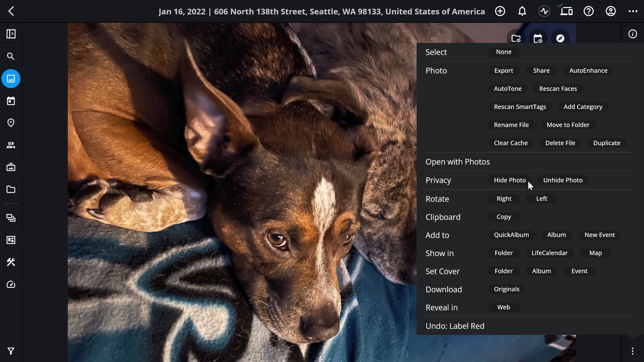Click Rescan SmartTags
This screenshot has height=362, width=644.
pos(520,107)
